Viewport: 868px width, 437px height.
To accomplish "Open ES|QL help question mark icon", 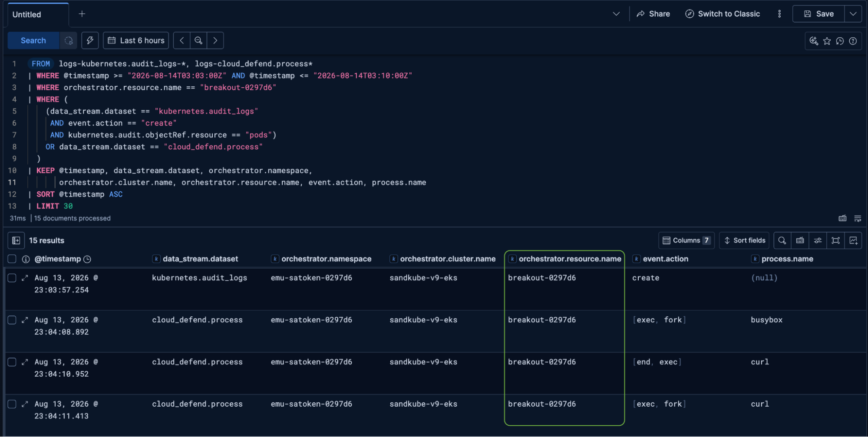I will point(853,41).
